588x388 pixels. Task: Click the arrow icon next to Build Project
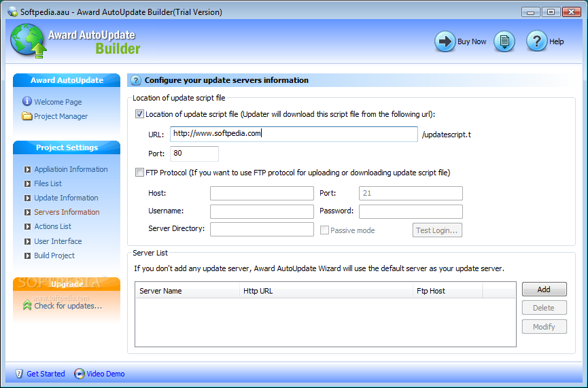click(x=27, y=255)
